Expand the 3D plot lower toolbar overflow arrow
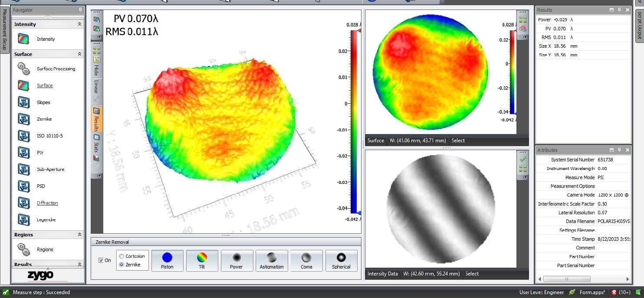Viewport: 644px width, 298px height. click(x=99, y=176)
